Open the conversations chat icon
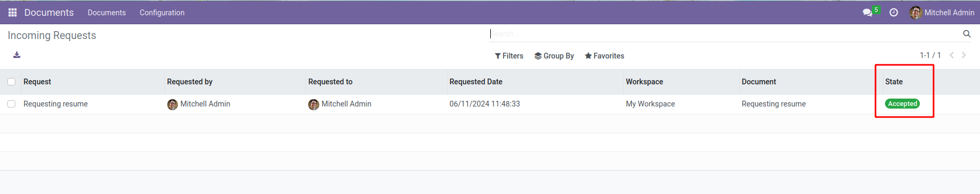 tap(867, 12)
